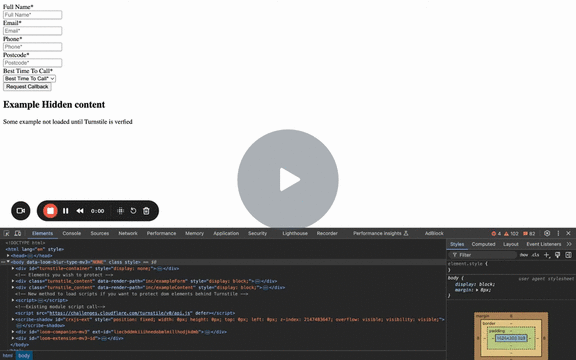The image size is (576, 360).
Task: Toggle the :hov element state button
Action: click(x=524, y=255)
